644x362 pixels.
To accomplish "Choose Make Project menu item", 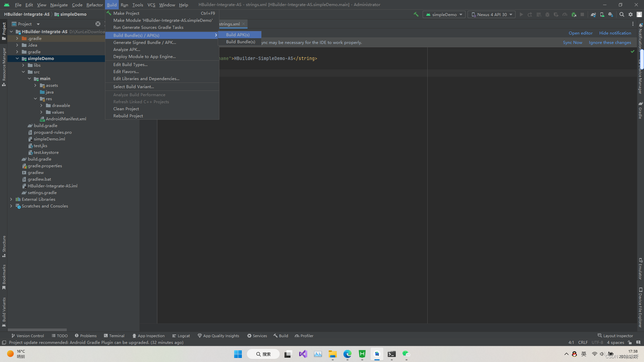I will (x=162, y=13).
